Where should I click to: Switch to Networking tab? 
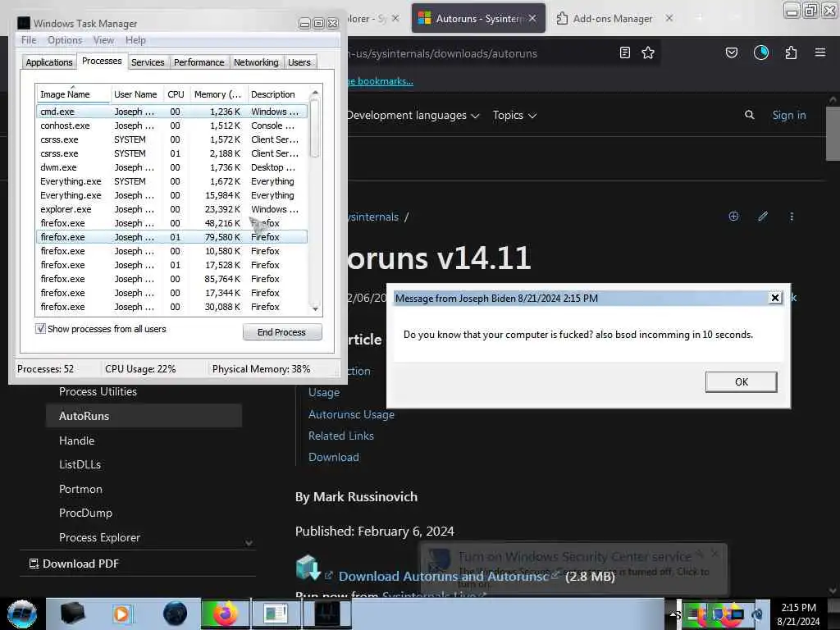coord(256,62)
